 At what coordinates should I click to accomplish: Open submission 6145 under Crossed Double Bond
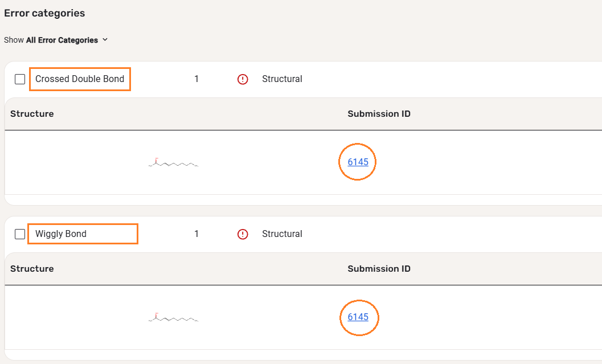click(x=358, y=162)
